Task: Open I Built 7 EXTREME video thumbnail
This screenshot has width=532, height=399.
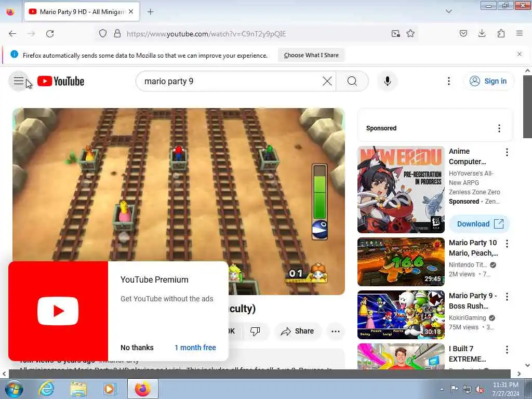Action: click(x=401, y=356)
